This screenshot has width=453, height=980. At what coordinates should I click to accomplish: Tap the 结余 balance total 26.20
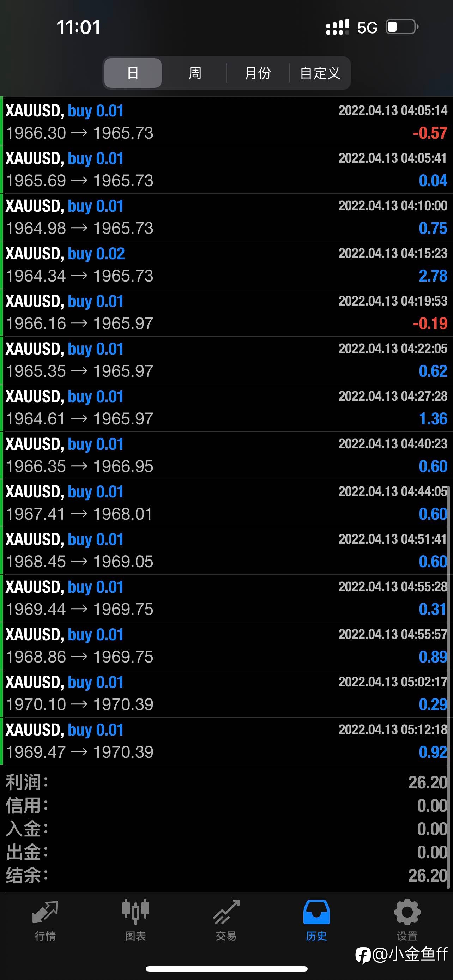(428, 875)
